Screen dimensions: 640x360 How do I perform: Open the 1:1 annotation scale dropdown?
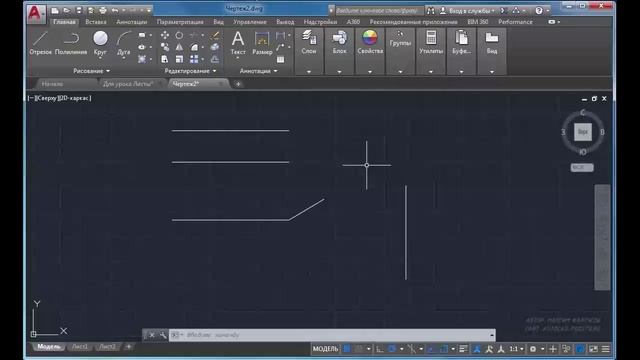point(516,349)
